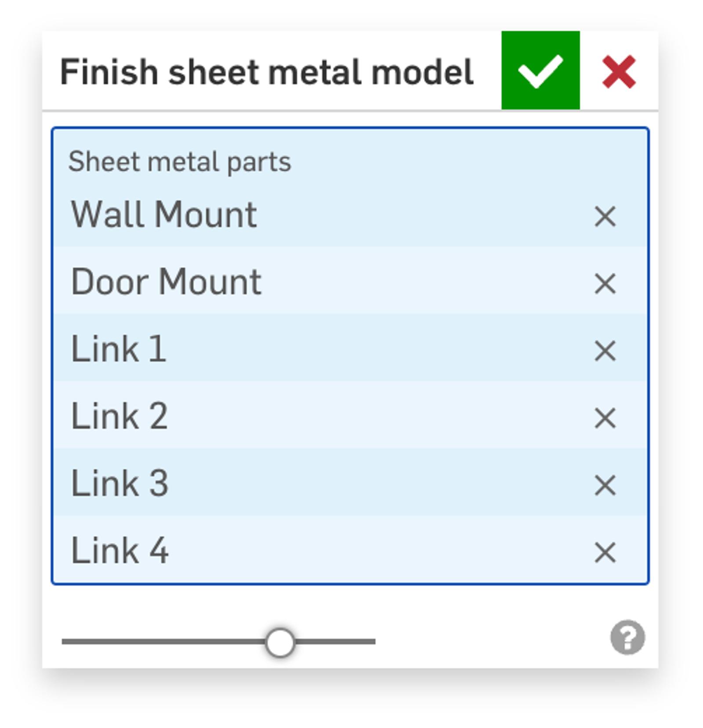Click the Link 4 part name
The image size is (703, 728).
coord(120,551)
